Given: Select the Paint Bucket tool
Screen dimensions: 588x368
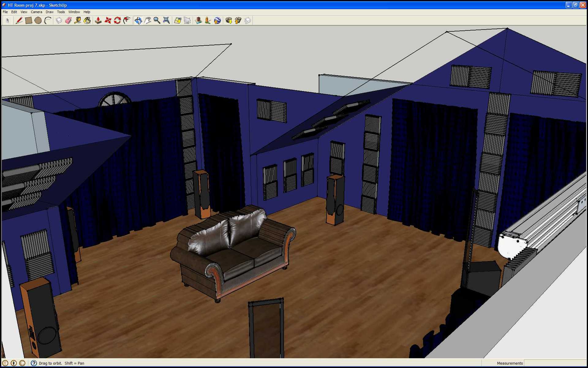Looking at the screenshot, I should 87,21.
